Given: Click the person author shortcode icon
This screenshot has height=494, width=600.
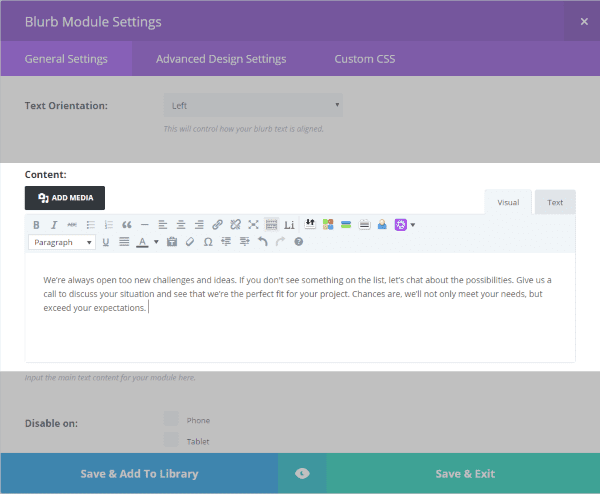Looking at the screenshot, I should (x=382, y=224).
